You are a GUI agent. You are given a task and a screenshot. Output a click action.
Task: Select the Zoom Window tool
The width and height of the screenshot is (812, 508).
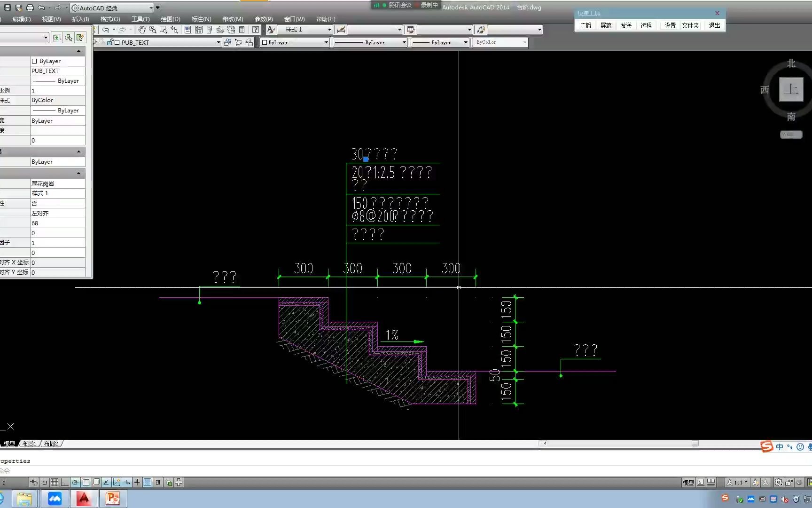pyautogui.click(x=164, y=30)
